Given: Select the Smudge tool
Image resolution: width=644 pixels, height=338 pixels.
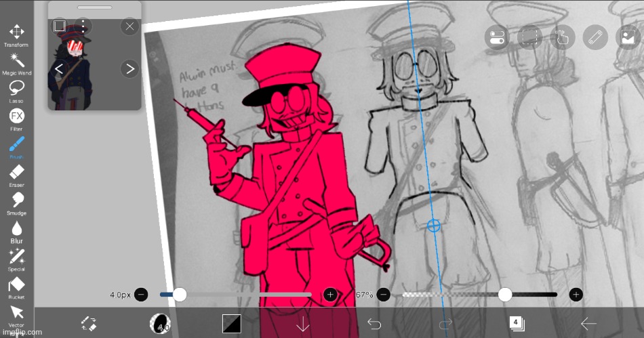Looking at the screenshot, I should 16,204.
